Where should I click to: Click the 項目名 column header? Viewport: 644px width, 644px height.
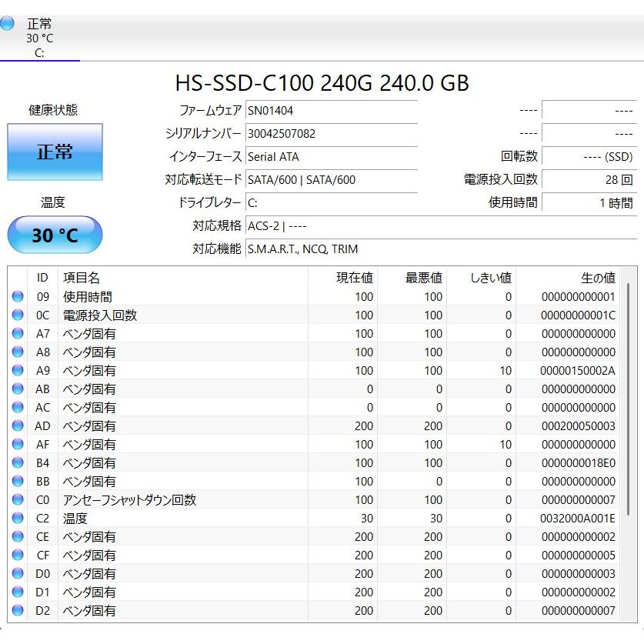(183, 278)
